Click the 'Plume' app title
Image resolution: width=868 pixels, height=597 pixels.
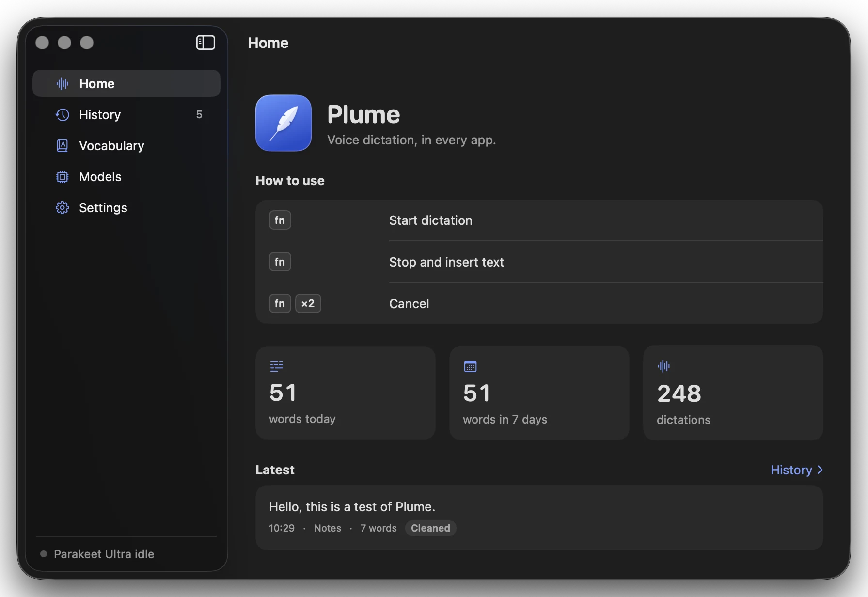point(364,115)
